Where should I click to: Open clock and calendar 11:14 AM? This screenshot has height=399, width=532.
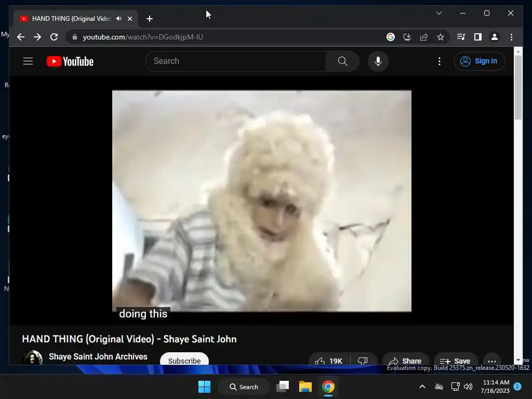495,387
